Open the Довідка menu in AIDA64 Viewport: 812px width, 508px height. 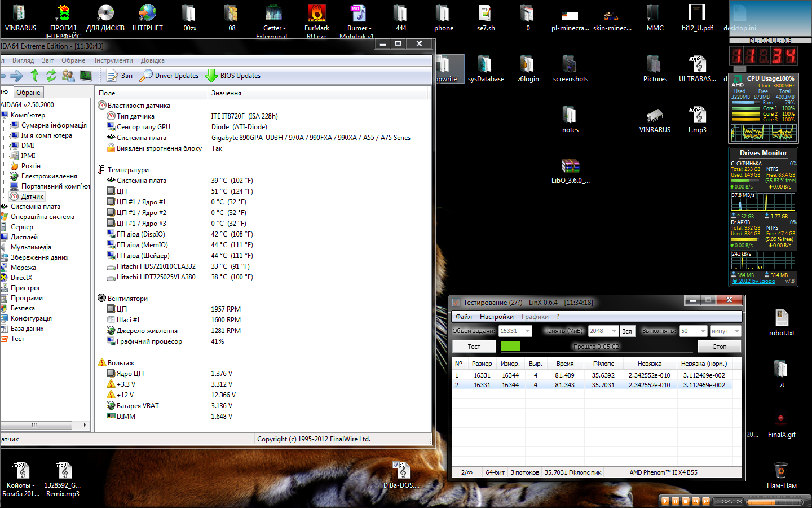(153, 60)
